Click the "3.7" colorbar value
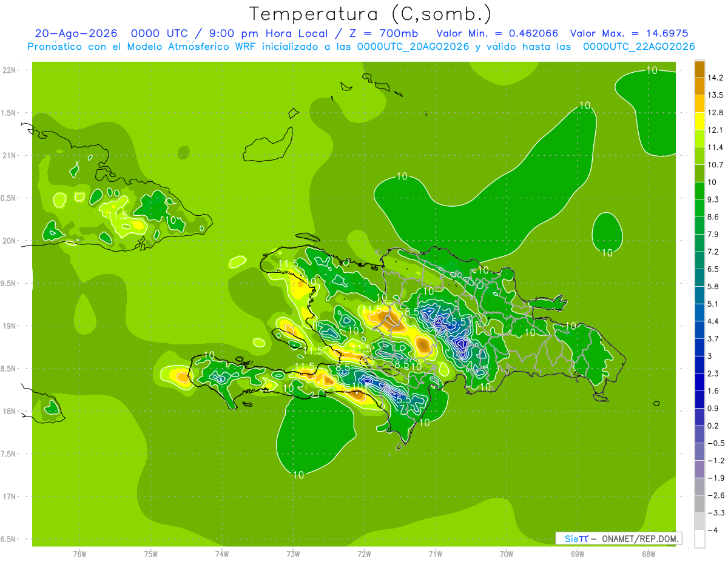Image resolution: width=728 pixels, height=562 pixels. tap(713, 338)
